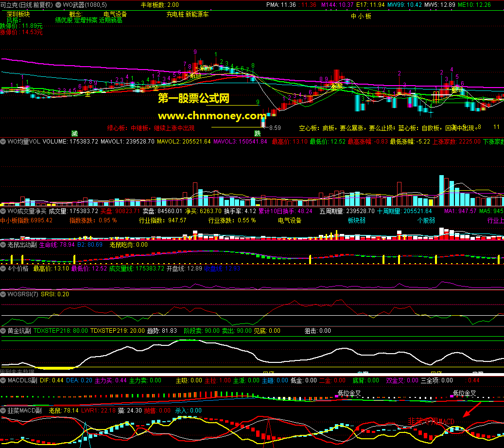Expand the 老鼠出动副 indicator menu icon
This screenshot has height=448, width=504.
3,245
